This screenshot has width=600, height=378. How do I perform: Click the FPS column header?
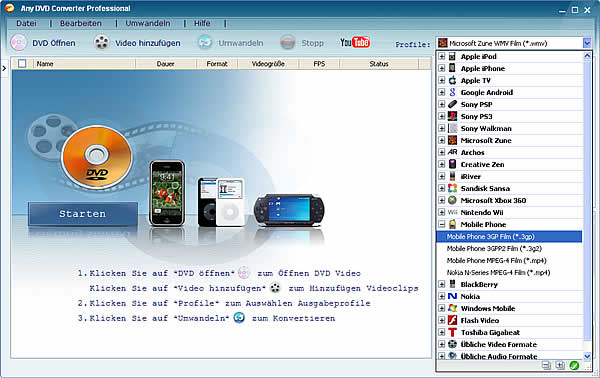[x=319, y=64]
